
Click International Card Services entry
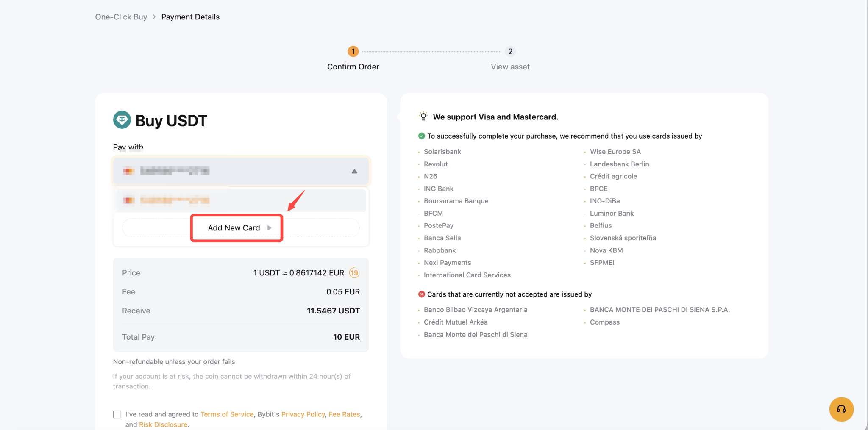(467, 275)
